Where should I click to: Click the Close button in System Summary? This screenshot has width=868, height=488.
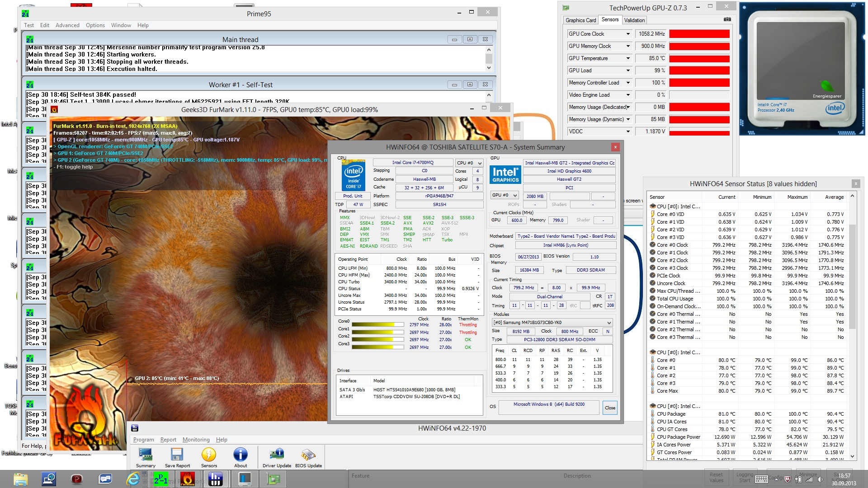(610, 408)
